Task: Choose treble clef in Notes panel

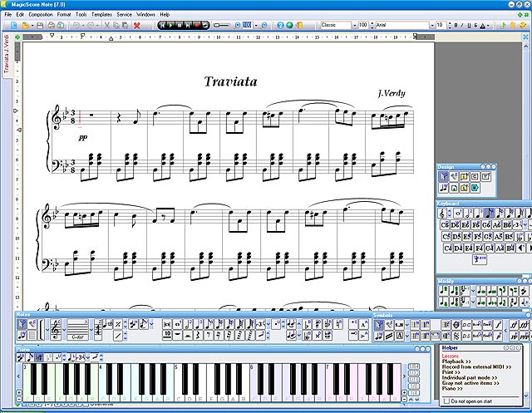Action: click(x=56, y=330)
